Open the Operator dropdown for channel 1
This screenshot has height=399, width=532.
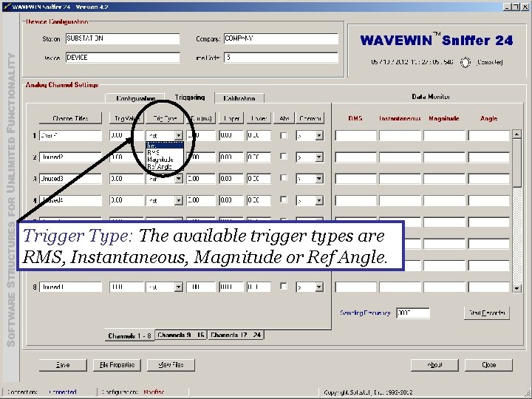point(319,136)
